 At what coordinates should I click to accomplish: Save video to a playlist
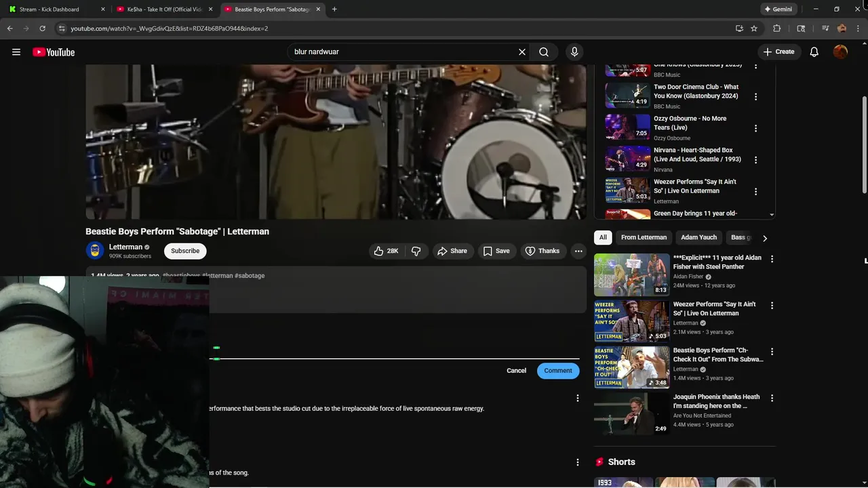(x=496, y=251)
